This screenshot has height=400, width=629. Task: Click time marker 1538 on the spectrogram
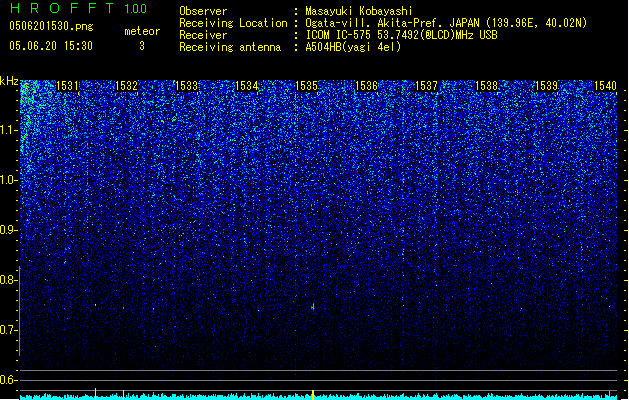pos(486,86)
